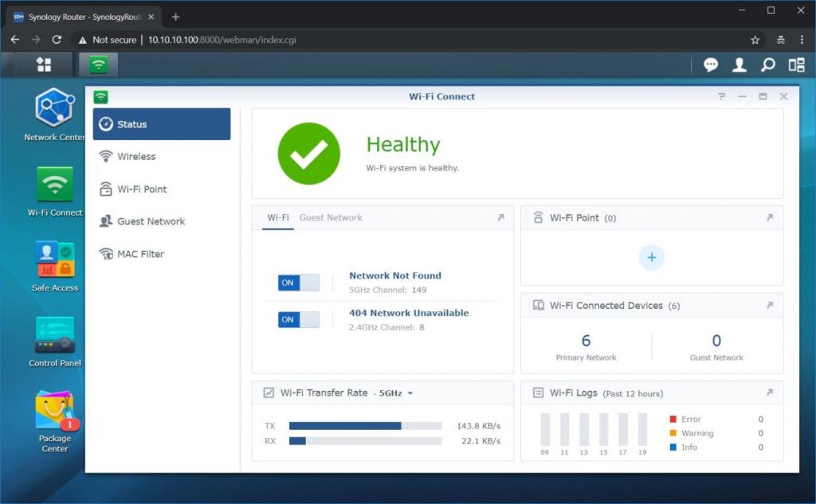Open Guest Network in the sidebar
This screenshot has height=504, width=816.
(162, 221)
